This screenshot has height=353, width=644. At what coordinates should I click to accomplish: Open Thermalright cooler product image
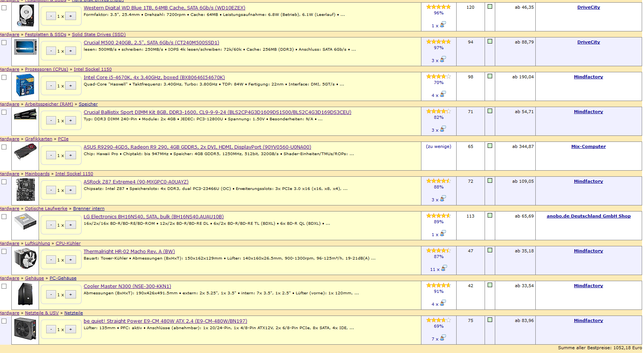tap(25, 259)
